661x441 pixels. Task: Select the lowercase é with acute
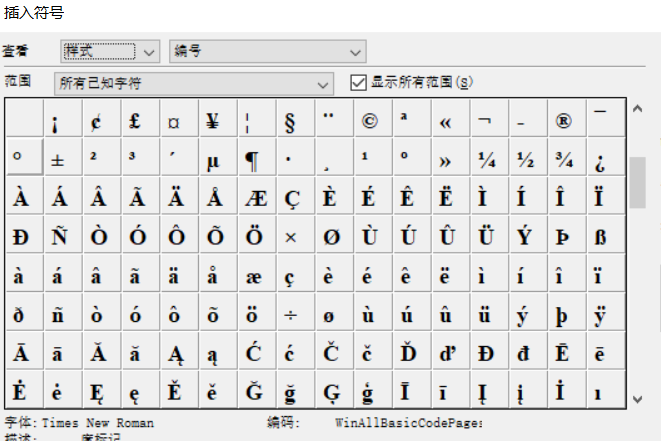pyautogui.click(x=373, y=273)
